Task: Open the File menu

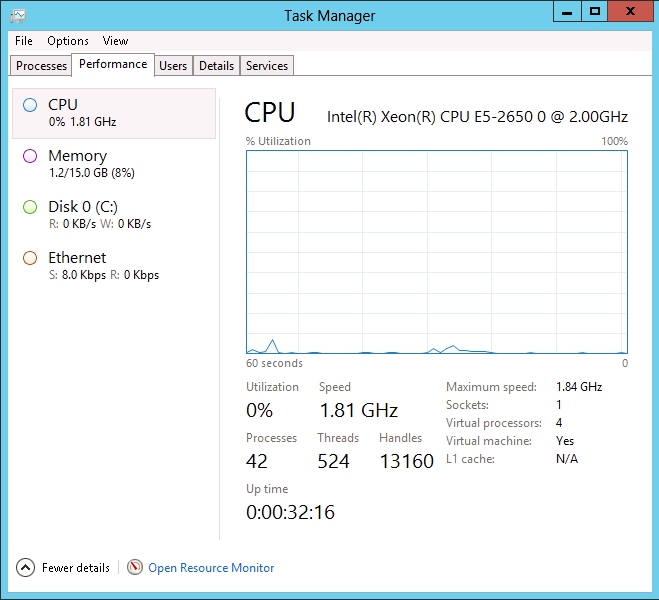Action: (x=24, y=41)
